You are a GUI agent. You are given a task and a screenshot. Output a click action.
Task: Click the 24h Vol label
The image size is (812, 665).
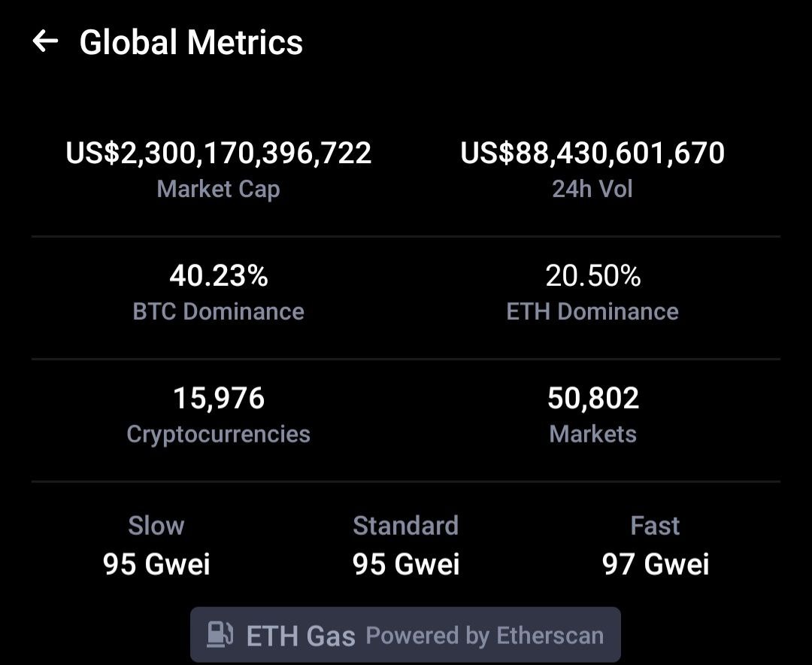592,189
